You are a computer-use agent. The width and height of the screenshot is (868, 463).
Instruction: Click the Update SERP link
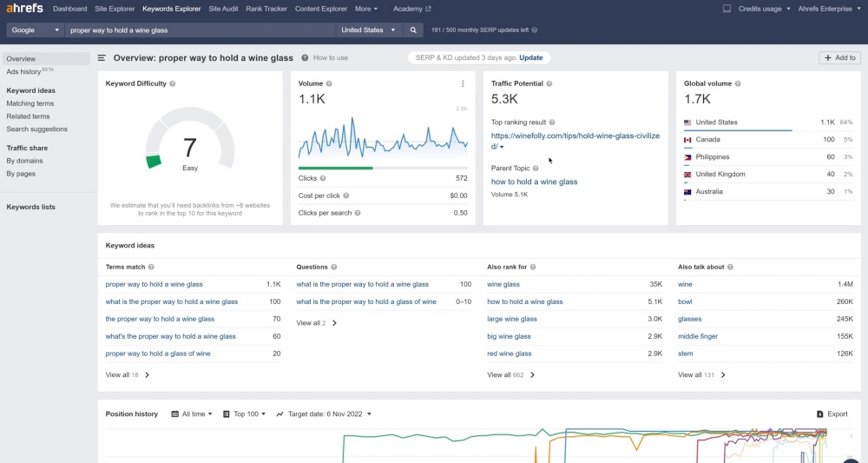[x=530, y=58]
